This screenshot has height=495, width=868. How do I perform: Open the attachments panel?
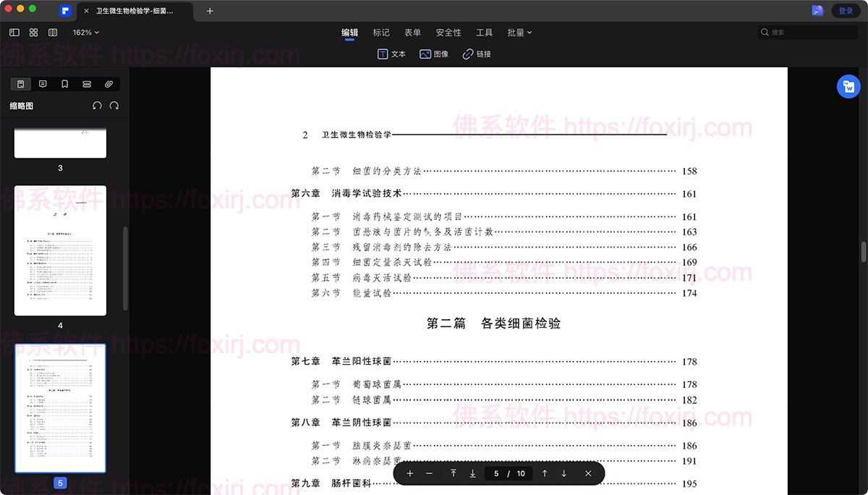point(109,83)
